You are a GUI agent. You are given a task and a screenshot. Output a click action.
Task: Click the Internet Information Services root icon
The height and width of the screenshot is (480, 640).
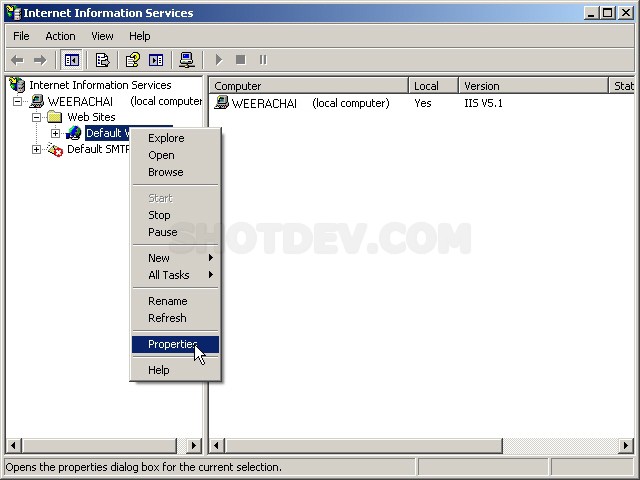point(17,85)
